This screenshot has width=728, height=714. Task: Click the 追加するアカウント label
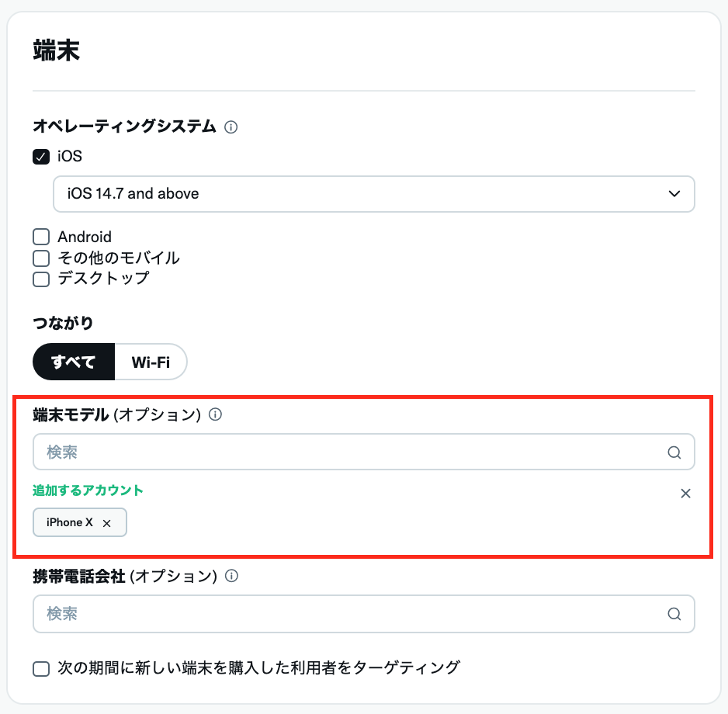[x=88, y=490]
